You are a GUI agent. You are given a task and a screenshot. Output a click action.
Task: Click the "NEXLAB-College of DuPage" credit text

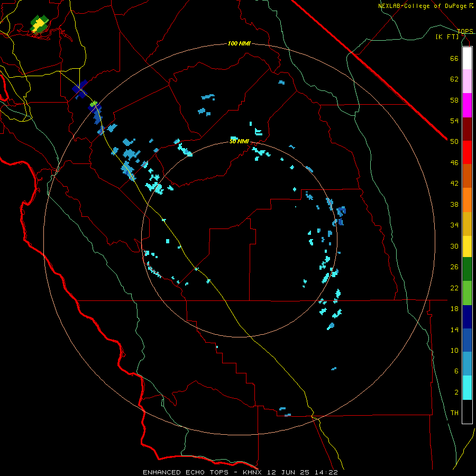(423, 6)
